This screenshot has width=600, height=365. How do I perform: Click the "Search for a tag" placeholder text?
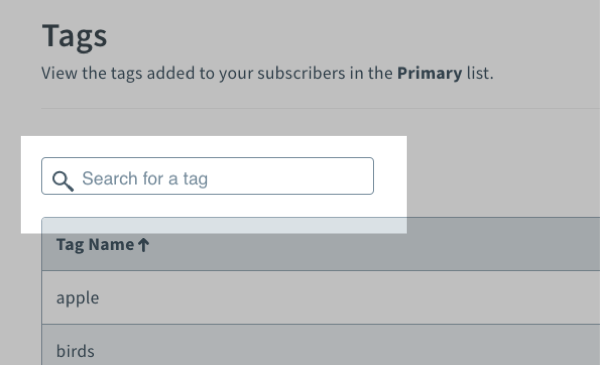tap(145, 179)
